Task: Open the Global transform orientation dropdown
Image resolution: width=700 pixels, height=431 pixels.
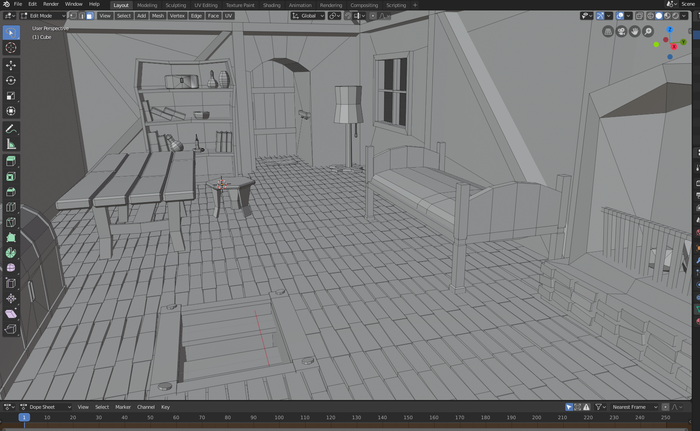Action: click(308, 16)
